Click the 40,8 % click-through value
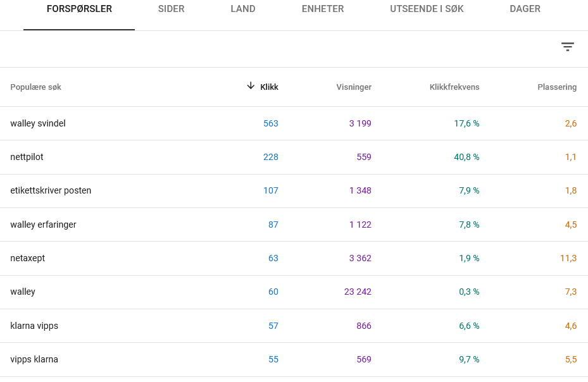This screenshot has height=382, width=588. coord(466,157)
